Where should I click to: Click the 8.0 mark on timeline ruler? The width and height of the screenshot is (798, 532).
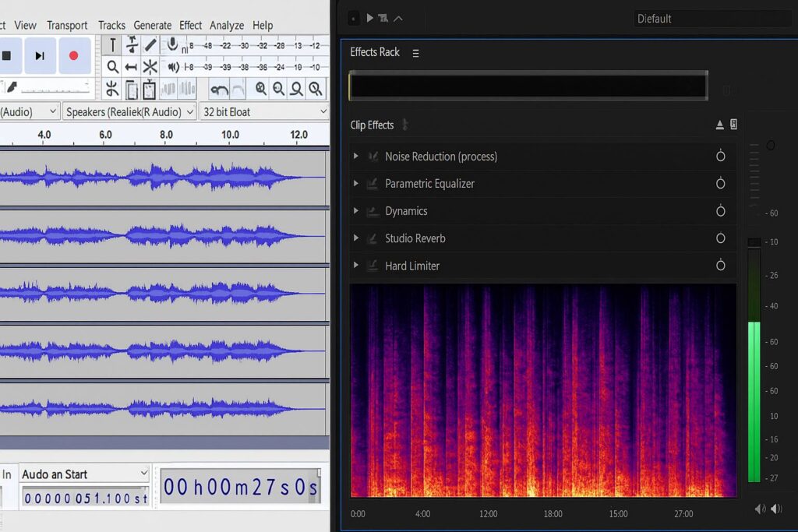click(166, 135)
